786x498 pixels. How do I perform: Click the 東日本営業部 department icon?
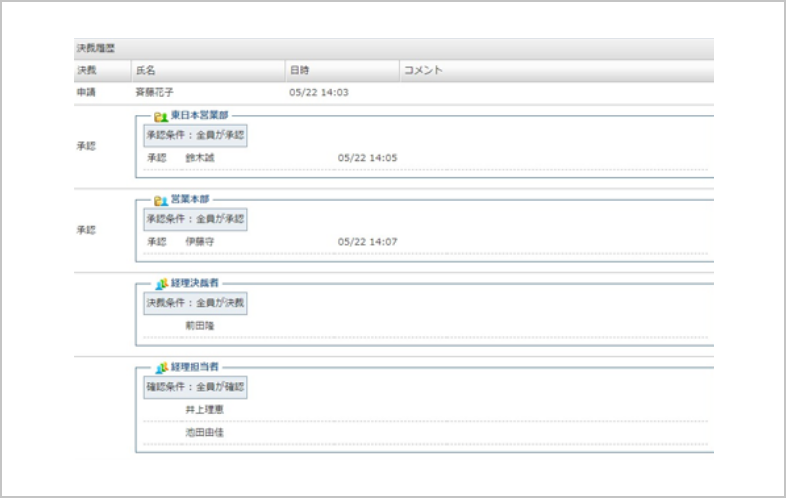160,116
